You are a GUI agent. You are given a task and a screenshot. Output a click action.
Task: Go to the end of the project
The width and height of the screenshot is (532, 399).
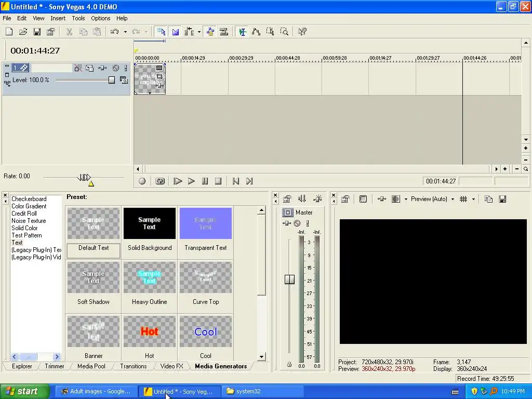tap(249, 181)
